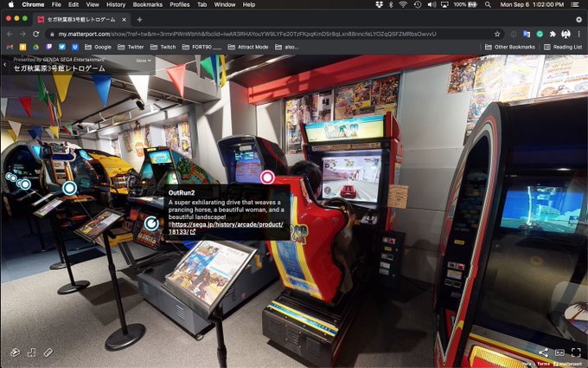588x368 pixels.
Task: Open the Twitter bookmarks folder
Action: 131,47
